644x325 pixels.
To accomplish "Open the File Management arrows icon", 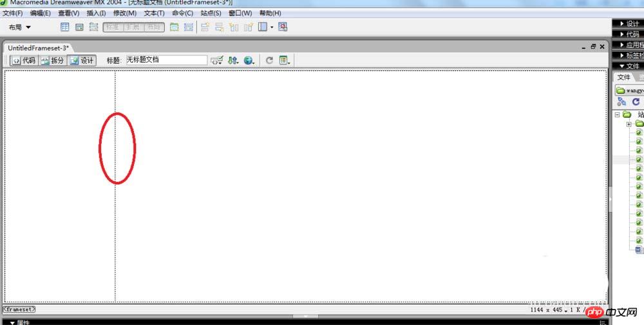I will 233,61.
